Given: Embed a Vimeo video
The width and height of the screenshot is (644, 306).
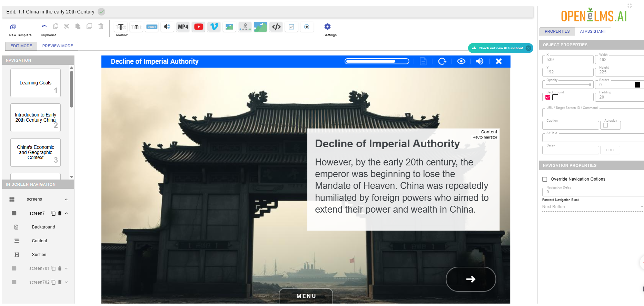Looking at the screenshot, I should tap(214, 27).
